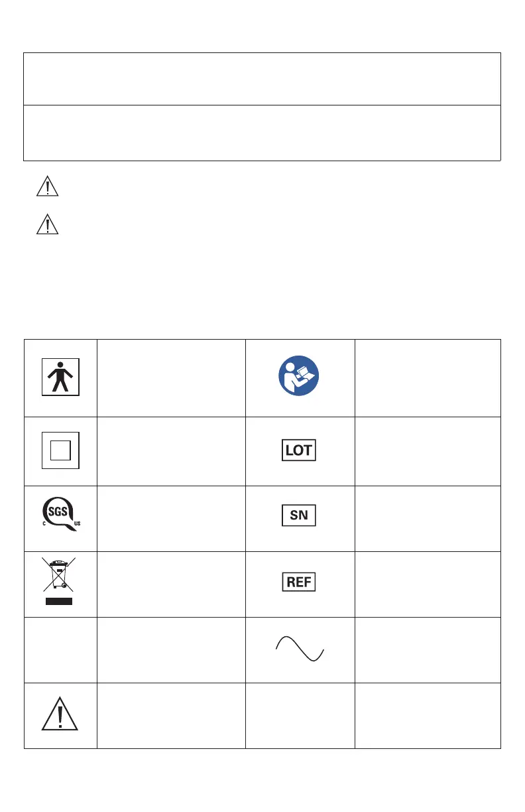Click the person-figure applied part symbol
Image resolution: width=525 pixels, height=812 pixels.
[60, 376]
